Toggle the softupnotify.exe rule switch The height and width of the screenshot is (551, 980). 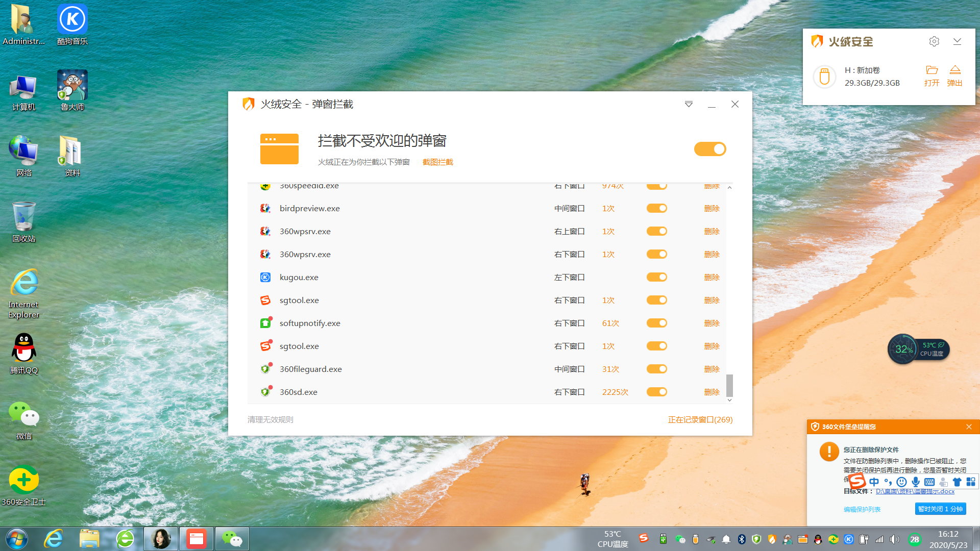click(x=657, y=323)
